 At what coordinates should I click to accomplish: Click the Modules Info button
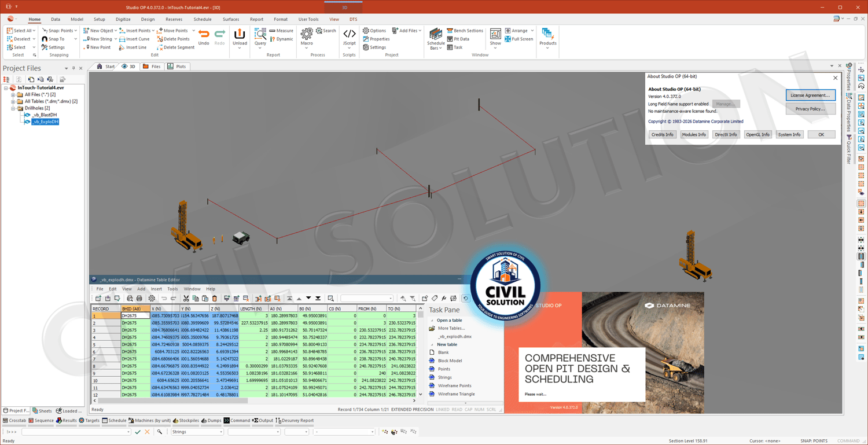[x=693, y=134]
